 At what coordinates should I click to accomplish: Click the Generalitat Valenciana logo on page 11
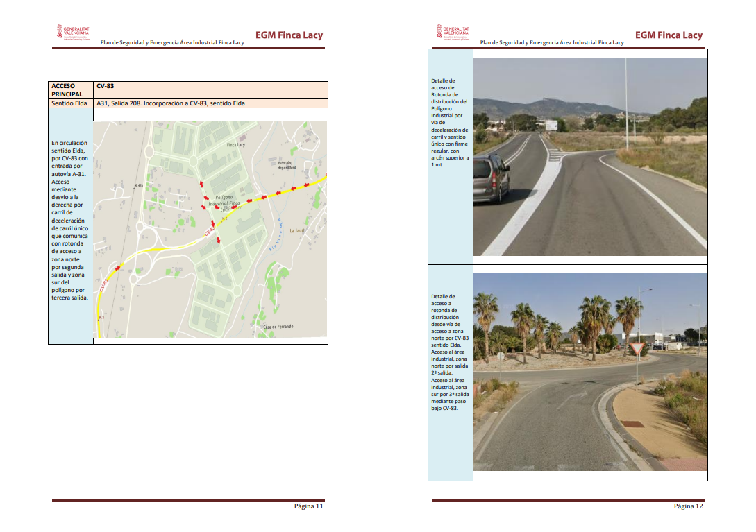pos(72,33)
